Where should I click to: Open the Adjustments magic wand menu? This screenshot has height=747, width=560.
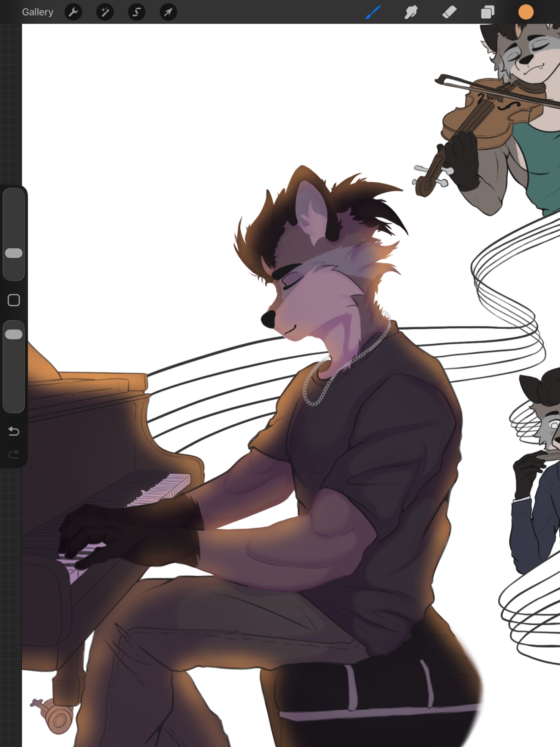[x=105, y=12]
